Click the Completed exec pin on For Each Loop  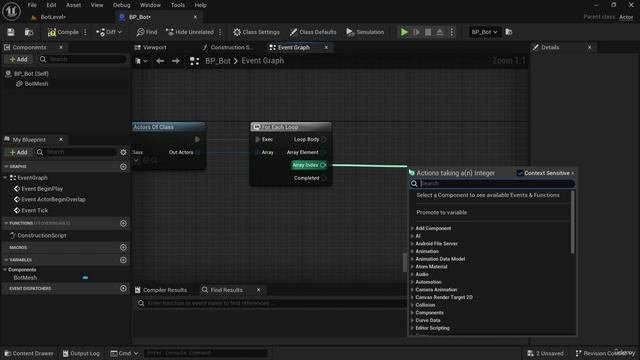(324, 178)
